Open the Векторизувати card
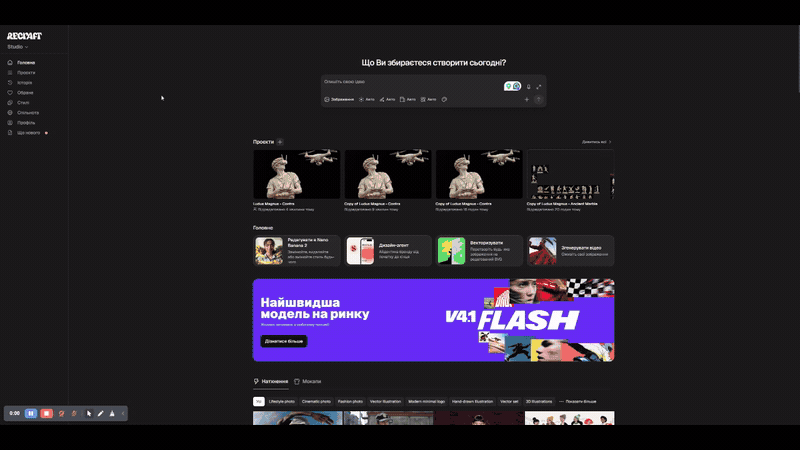Image resolution: width=800 pixels, height=450 pixels. coord(479,251)
